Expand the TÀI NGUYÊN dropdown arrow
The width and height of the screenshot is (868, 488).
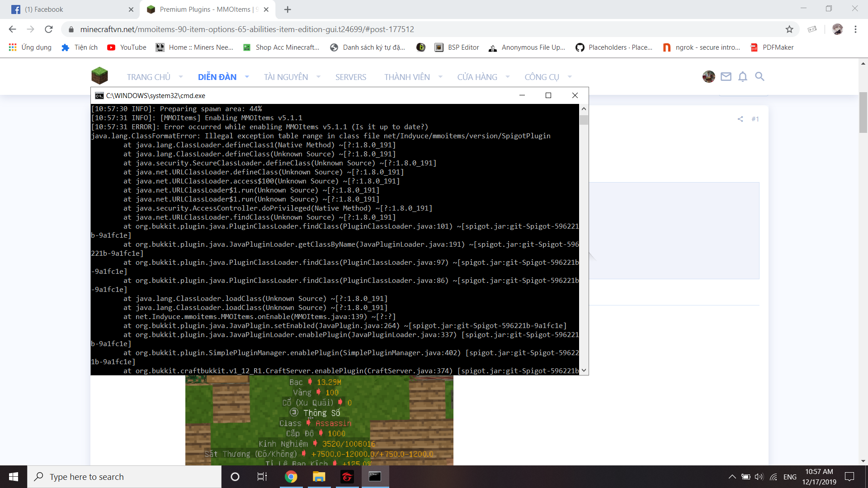(318, 77)
